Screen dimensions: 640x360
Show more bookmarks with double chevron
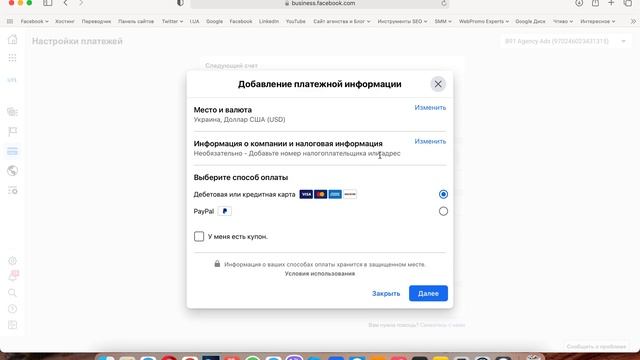coord(633,21)
